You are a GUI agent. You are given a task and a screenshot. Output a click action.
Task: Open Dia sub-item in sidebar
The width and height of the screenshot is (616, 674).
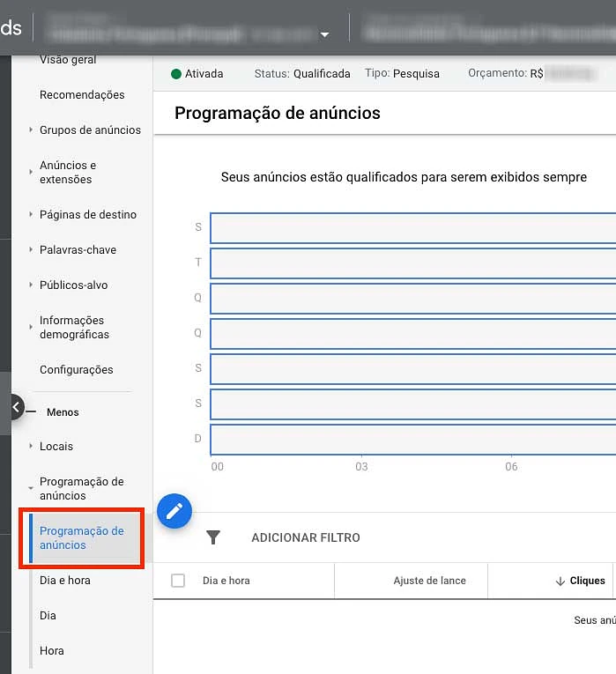[x=48, y=616]
